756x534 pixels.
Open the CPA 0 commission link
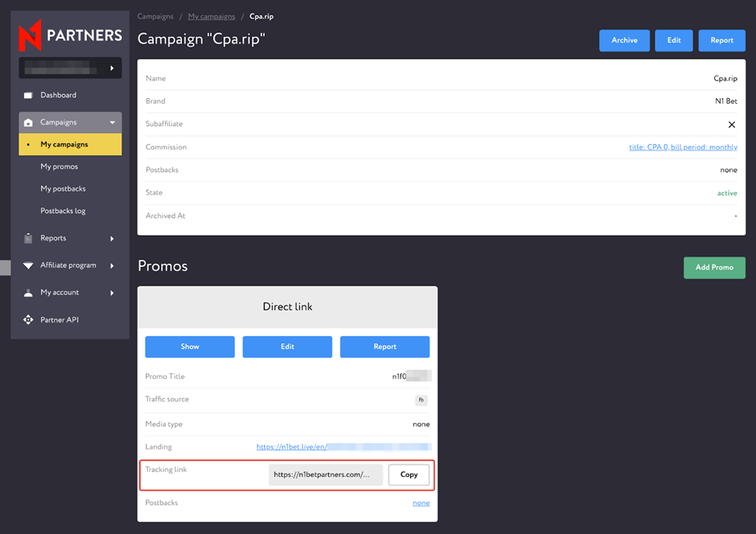coord(682,147)
